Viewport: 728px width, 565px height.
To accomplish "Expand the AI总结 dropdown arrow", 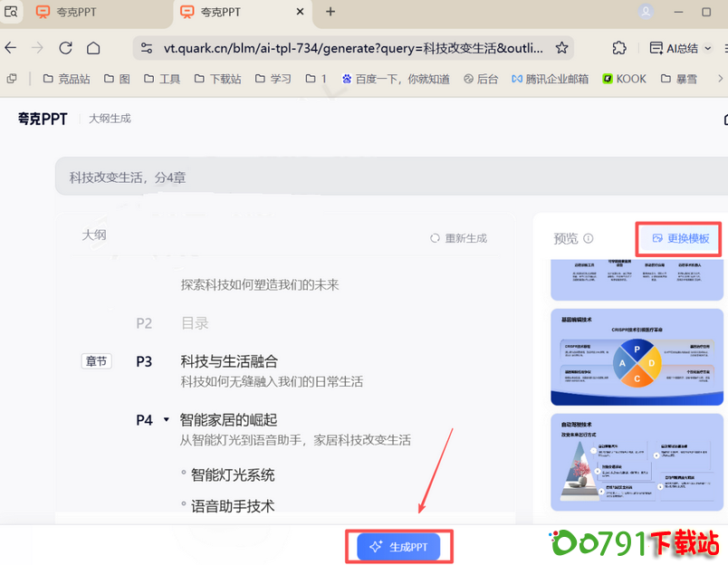I will pyautogui.click(x=707, y=48).
